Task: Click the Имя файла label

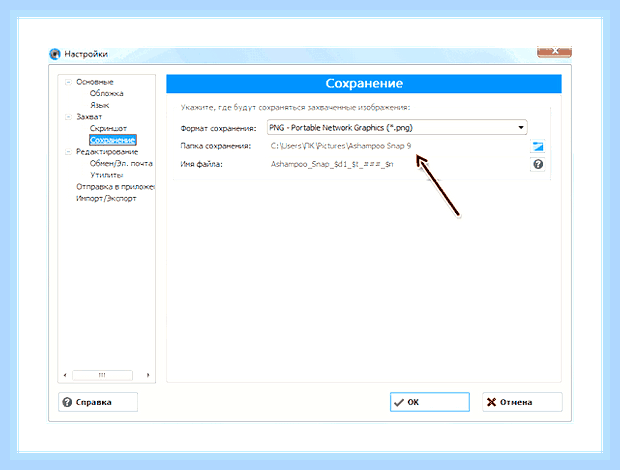Action: point(201,164)
